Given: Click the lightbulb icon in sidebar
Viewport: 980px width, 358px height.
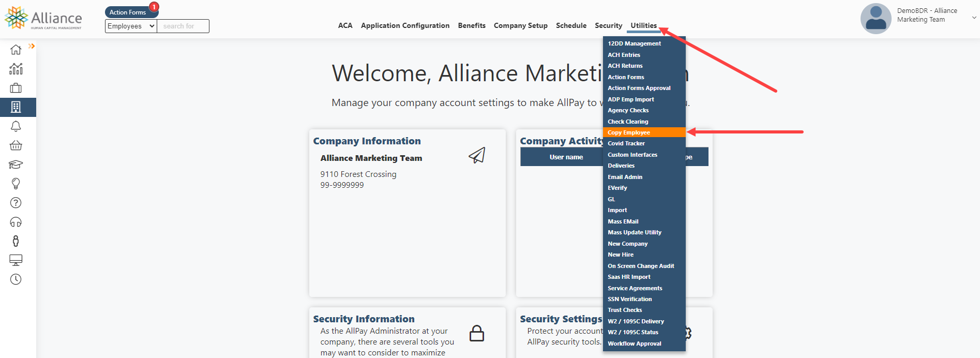Looking at the screenshot, I should coord(16,184).
